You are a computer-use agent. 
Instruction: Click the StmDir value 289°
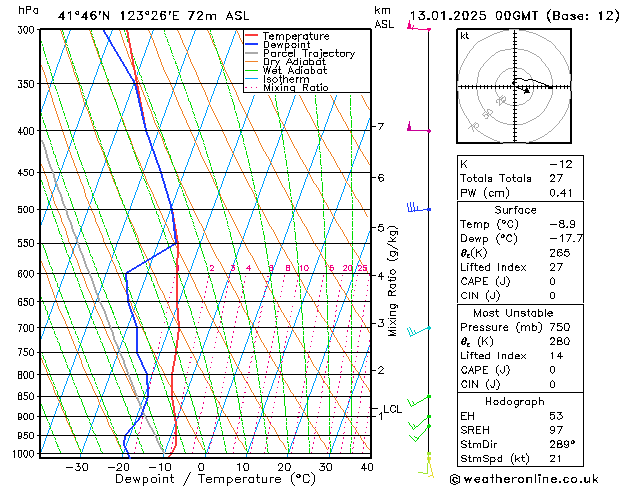(562, 445)
